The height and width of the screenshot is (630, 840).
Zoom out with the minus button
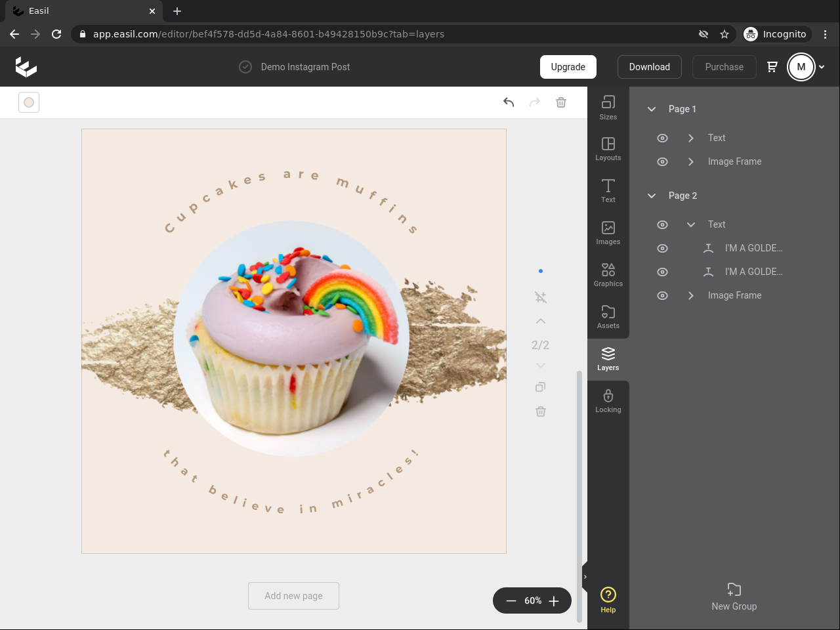click(x=511, y=601)
